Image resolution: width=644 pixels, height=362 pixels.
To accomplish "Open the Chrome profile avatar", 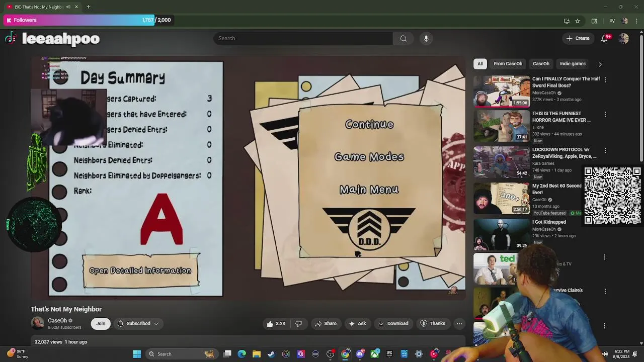I will 624,21.
